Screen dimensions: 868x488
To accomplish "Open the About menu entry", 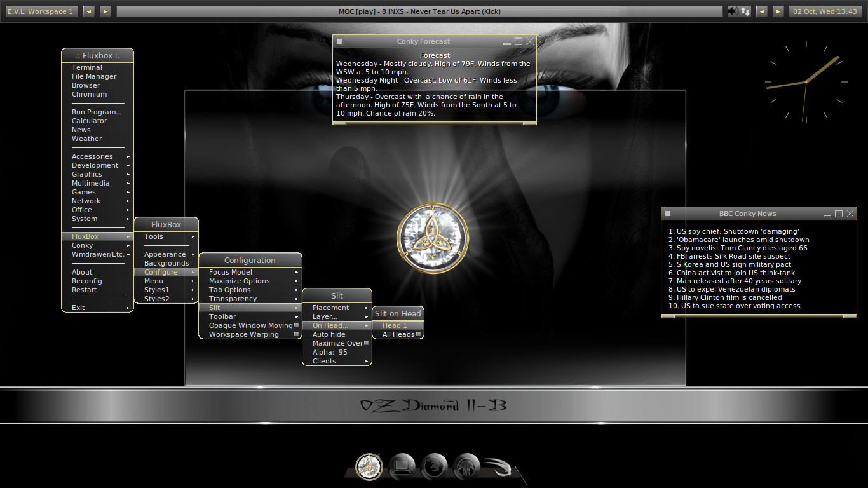I will (97, 272).
